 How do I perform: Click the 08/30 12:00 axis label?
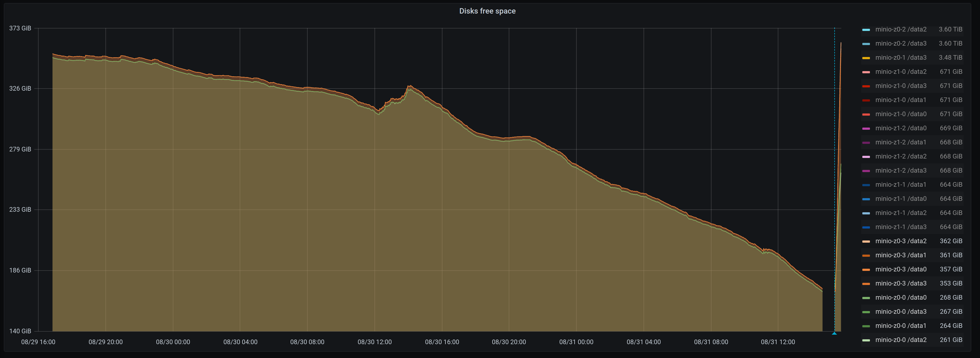click(x=375, y=342)
